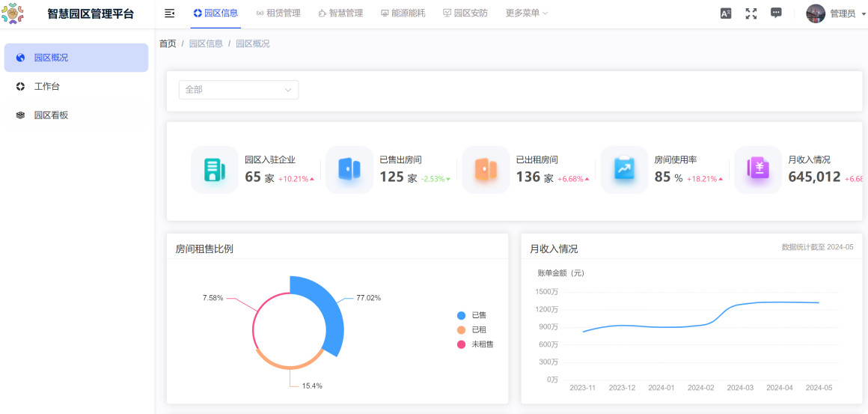Click the +10.21% growth indicator
This screenshot has width=868, height=414.
(296, 179)
